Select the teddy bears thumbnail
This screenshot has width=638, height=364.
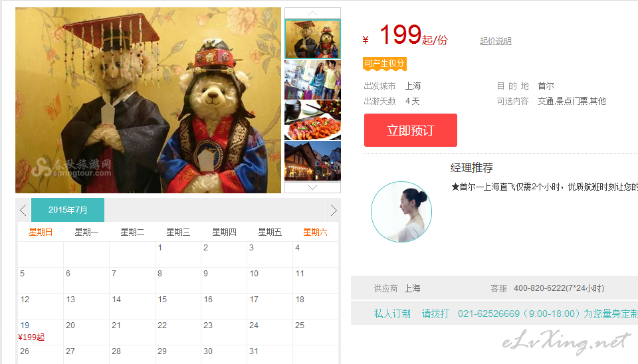click(x=312, y=39)
